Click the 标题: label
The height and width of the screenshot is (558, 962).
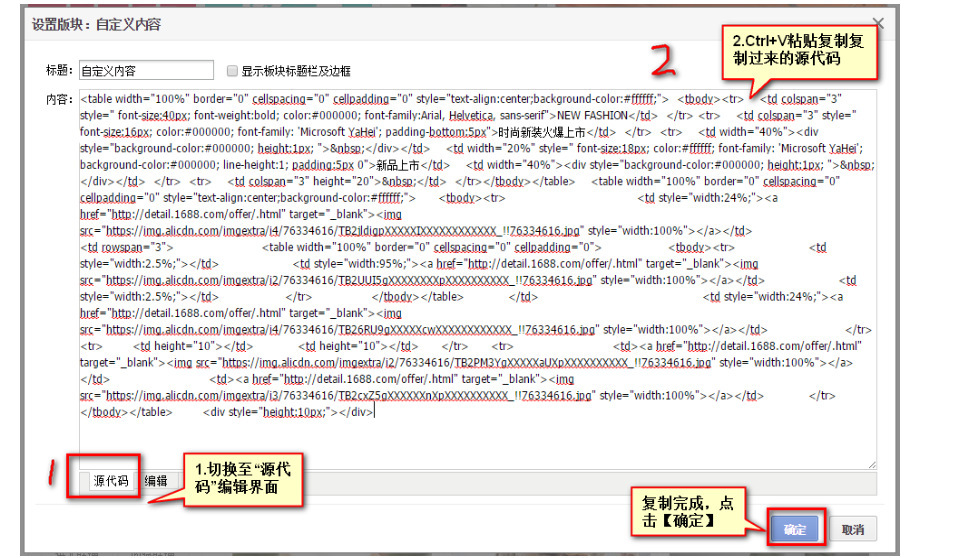(x=60, y=71)
